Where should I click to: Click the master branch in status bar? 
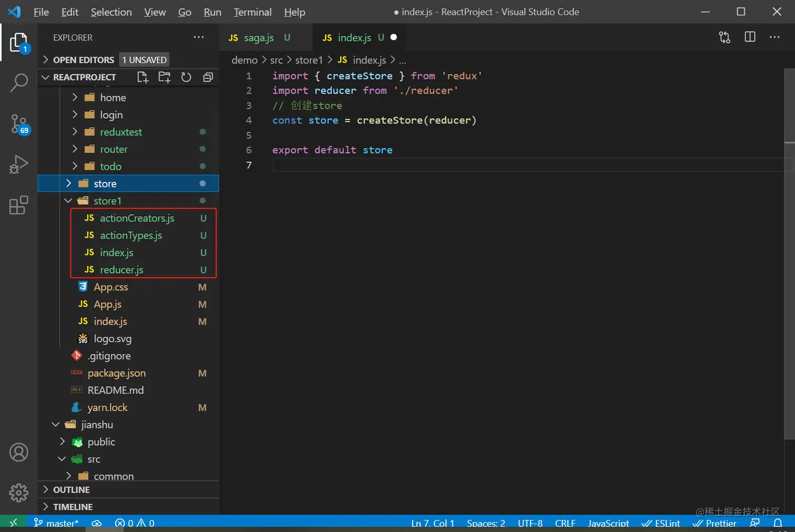[x=57, y=523]
